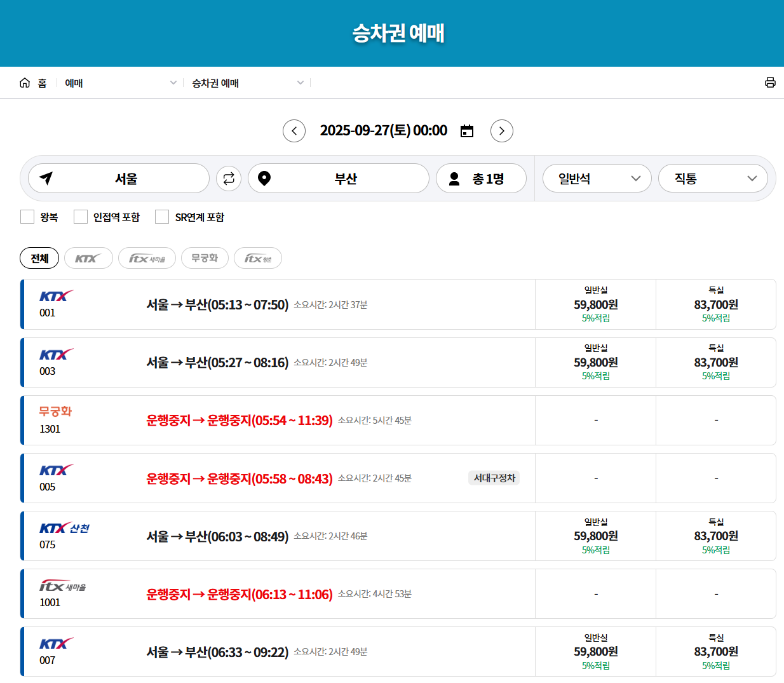The width and height of the screenshot is (784, 683).
Task: Open the calendar date picker icon
Action: (467, 131)
